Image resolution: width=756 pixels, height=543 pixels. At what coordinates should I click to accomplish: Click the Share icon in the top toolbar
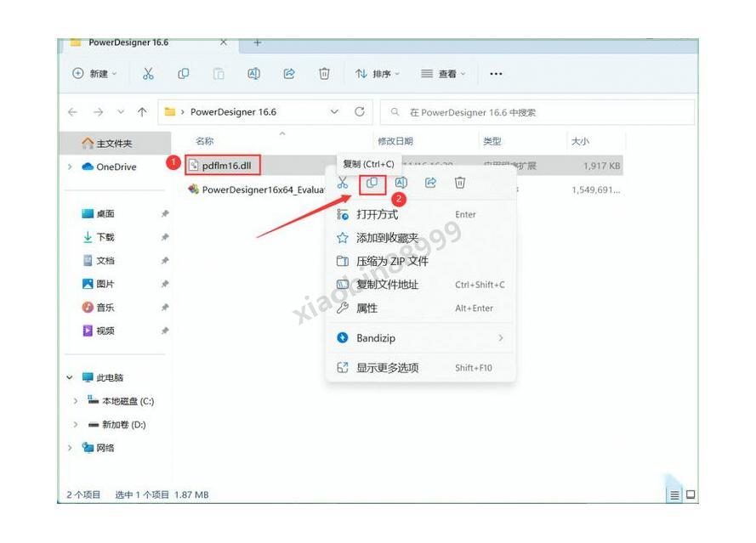289,74
